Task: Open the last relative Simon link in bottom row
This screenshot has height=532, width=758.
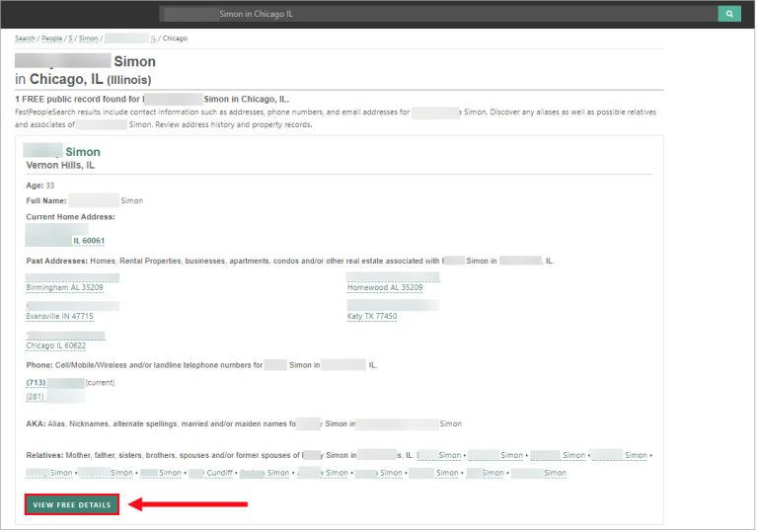Action: point(539,473)
